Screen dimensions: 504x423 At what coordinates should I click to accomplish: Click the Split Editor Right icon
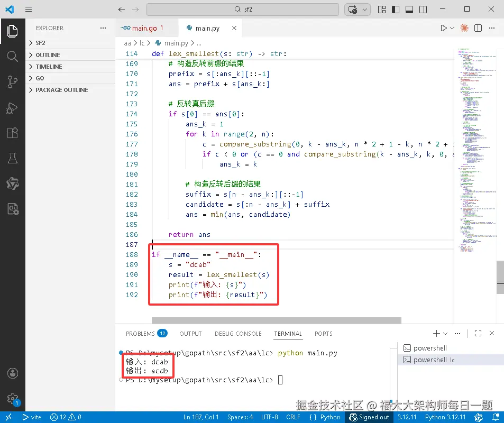[478, 28]
